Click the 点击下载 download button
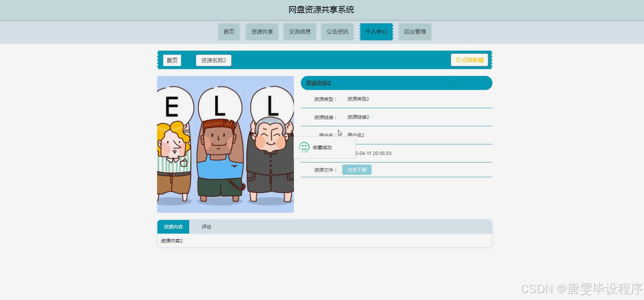This screenshot has height=300, width=644. [357, 170]
